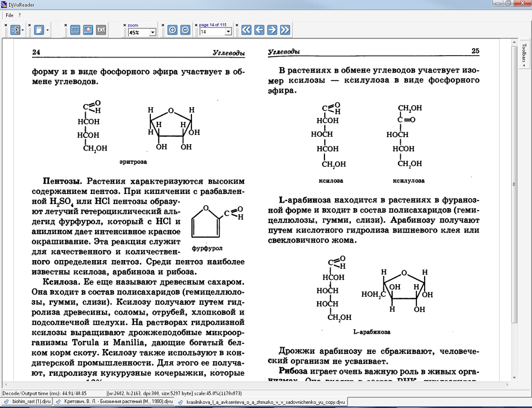Click the ксилоза caption on page

tap(331, 181)
